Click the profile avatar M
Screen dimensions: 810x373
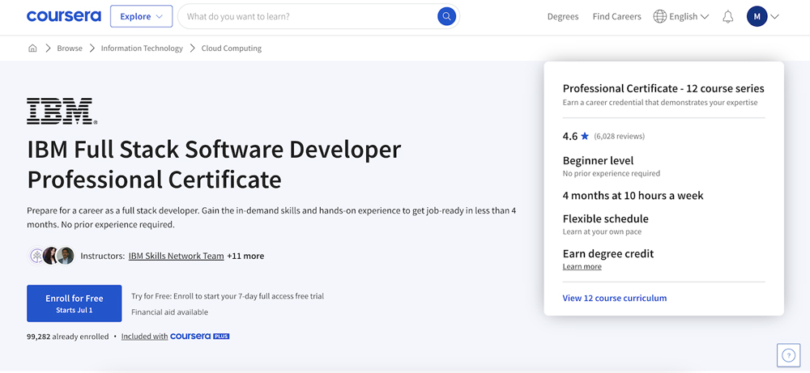click(x=757, y=17)
